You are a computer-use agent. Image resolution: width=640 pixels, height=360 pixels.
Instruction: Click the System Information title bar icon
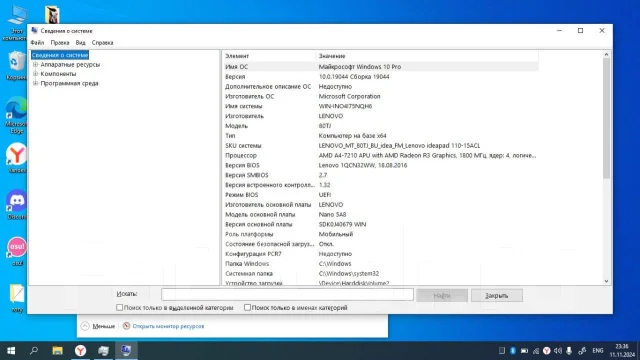point(34,31)
